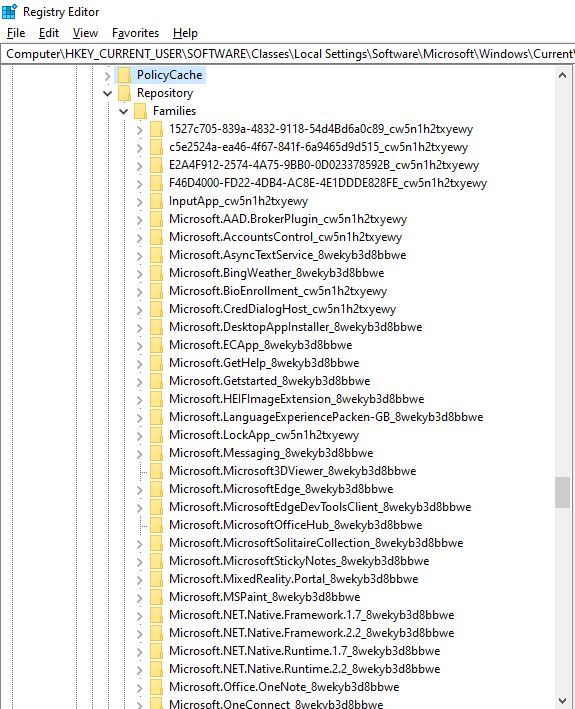The width and height of the screenshot is (575, 709).
Task: Click folder icon of Microsoft.BioEnrollment key
Action: (x=156, y=291)
